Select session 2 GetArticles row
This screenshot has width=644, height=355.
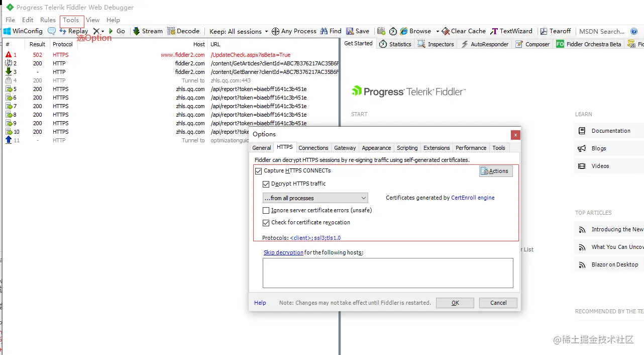(171, 63)
